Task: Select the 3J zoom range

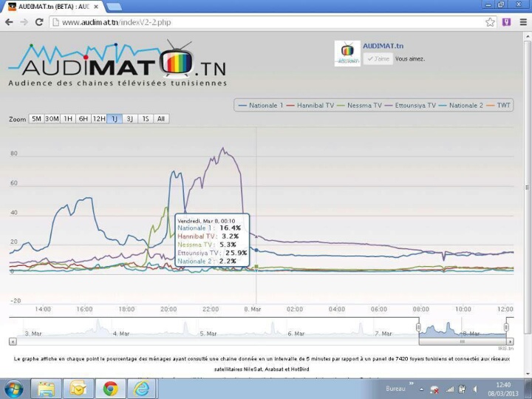Action: (x=130, y=119)
